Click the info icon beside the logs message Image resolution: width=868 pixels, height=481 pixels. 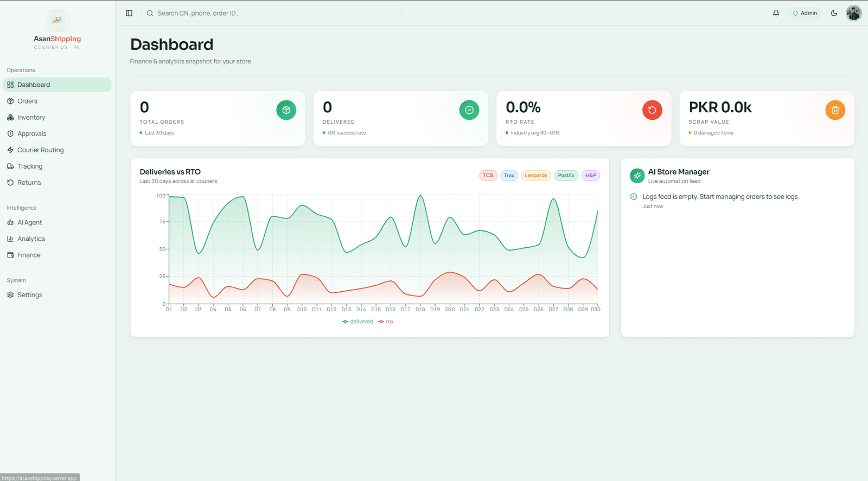634,196
